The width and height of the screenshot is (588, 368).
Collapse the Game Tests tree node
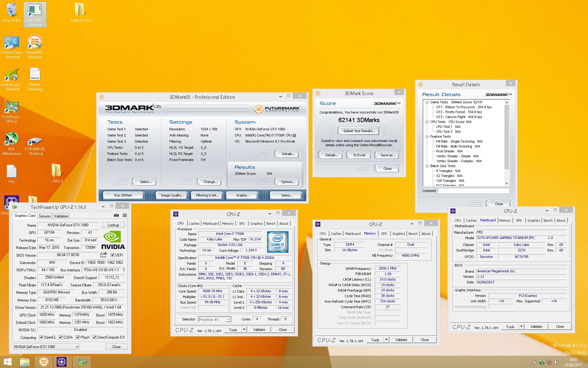[427, 102]
